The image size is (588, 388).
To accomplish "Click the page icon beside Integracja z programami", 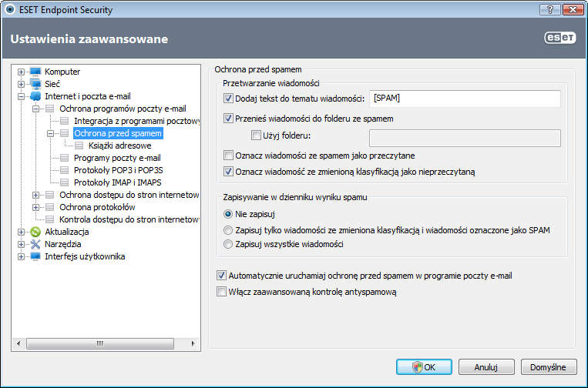I will 64,121.
